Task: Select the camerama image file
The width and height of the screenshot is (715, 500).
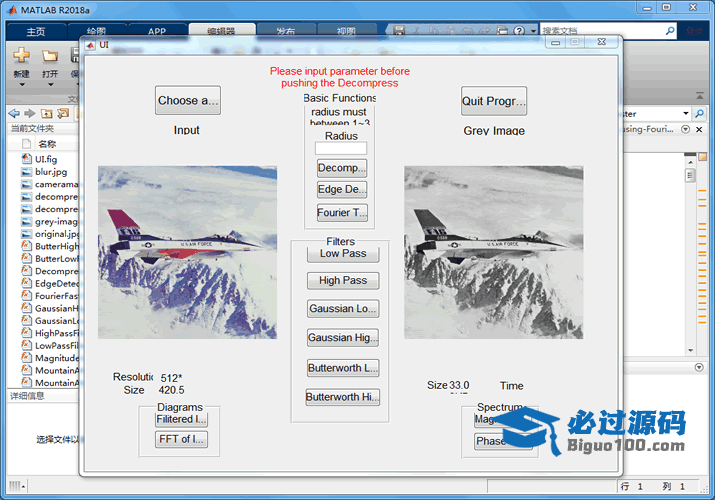Action: [x=50, y=184]
